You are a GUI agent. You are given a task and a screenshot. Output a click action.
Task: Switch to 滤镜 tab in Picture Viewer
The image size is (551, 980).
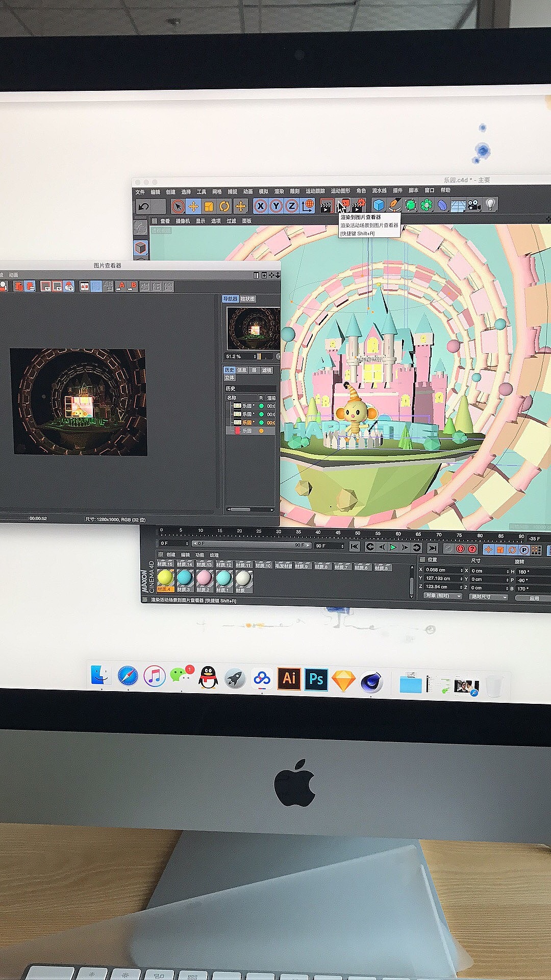click(x=267, y=370)
